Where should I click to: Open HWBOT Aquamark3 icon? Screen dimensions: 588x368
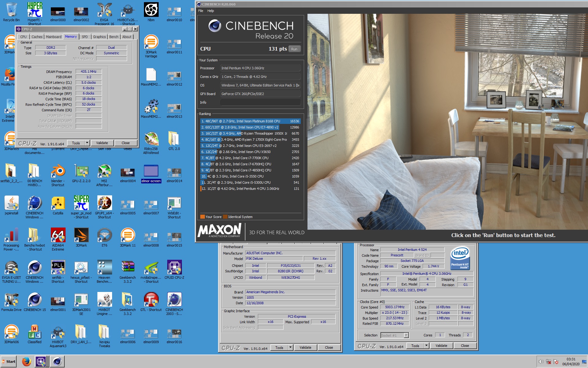(x=58, y=336)
